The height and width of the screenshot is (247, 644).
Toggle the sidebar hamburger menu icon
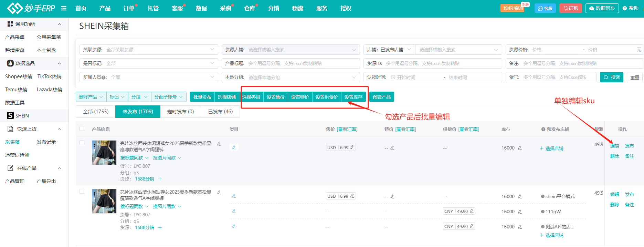(64, 8)
